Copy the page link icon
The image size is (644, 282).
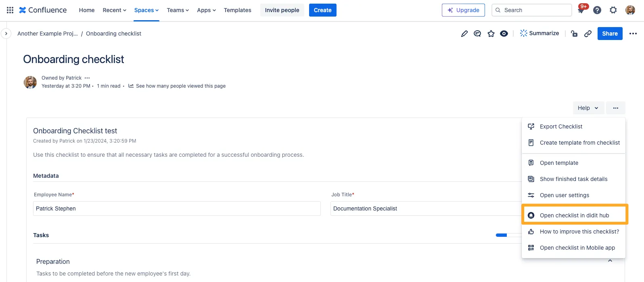click(x=588, y=34)
